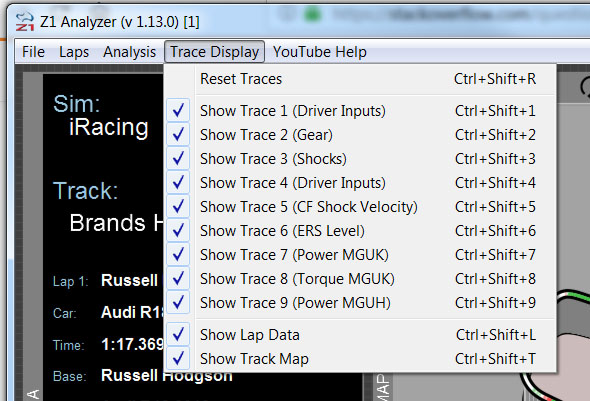Image resolution: width=590 pixels, height=401 pixels.
Task: Toggle Show Trace 6 (ERS Level)
Action: (x=360, y=231)
